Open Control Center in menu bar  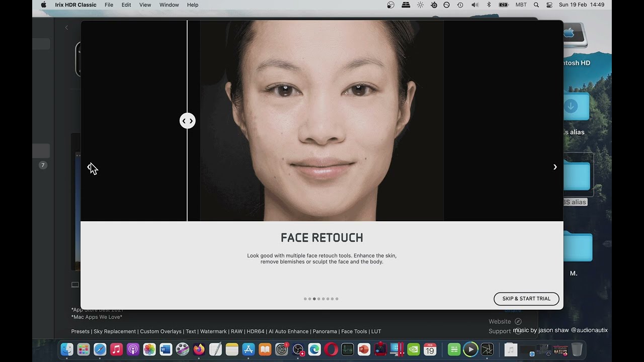point(549,5)
